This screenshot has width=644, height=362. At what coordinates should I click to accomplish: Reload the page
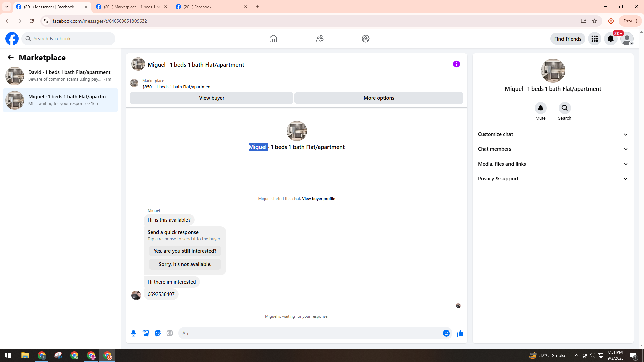(x=32, y=21)
